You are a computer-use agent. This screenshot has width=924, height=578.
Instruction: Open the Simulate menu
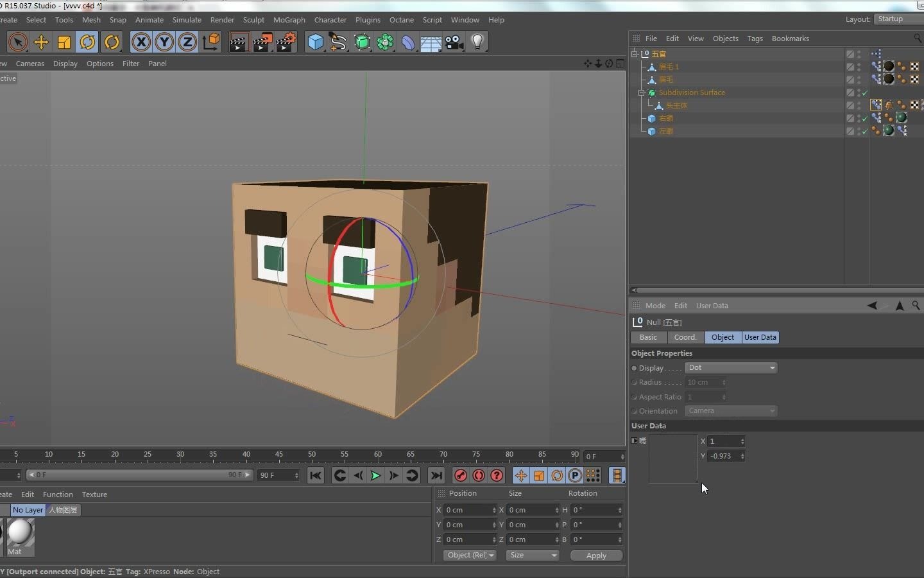tap(187, 20)
